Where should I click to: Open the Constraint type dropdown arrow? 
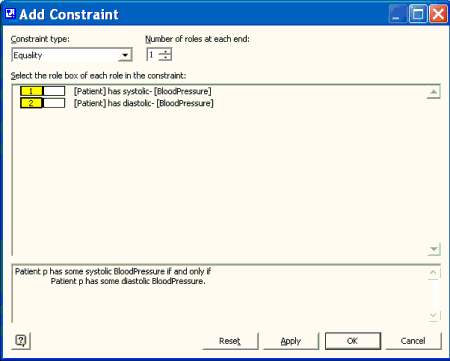[x=125, y=55]
